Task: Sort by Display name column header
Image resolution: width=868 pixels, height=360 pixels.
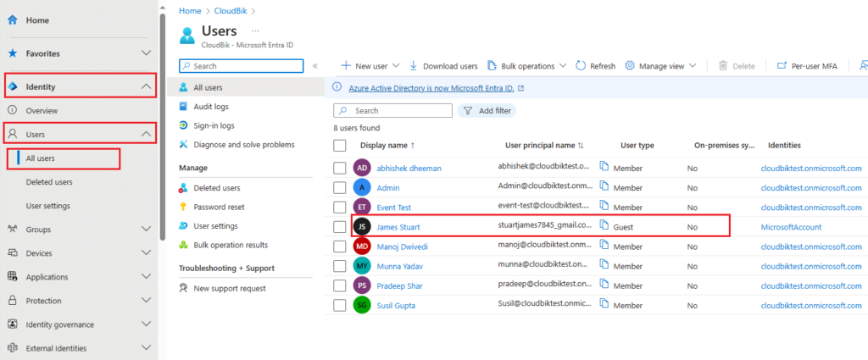Action: 387,146
